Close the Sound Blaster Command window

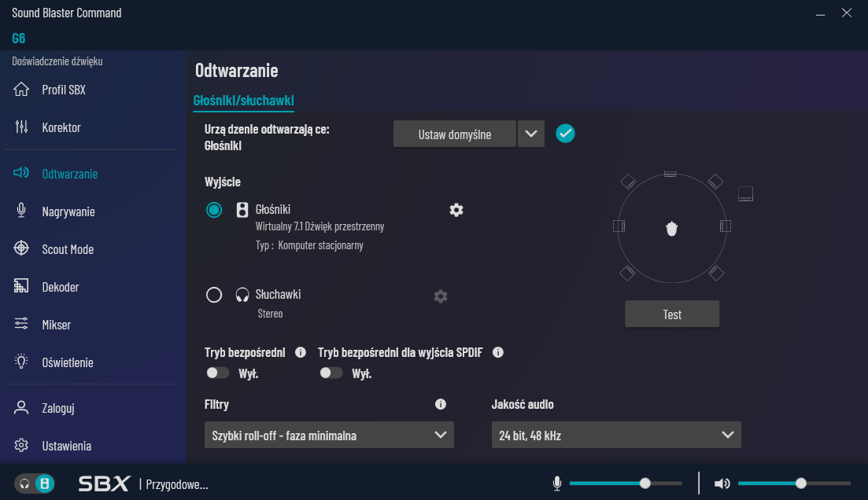point(847,13)
